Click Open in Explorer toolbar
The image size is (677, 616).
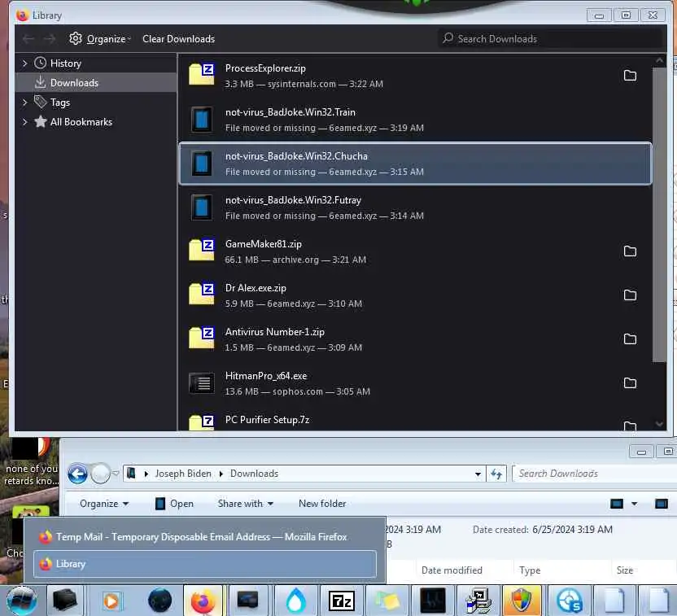174,504
